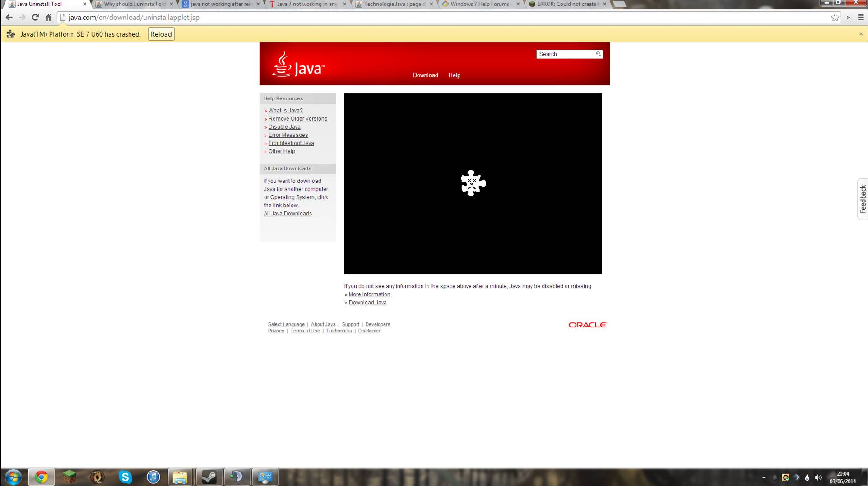The width and height of the screenshot is (868, 486).
Task: Bookmark this page with the star icon
Action: 835,18
